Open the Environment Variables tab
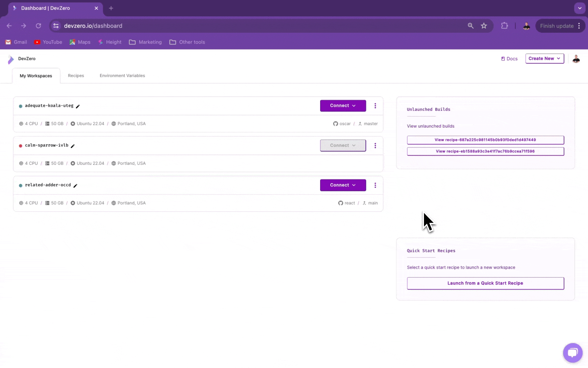This screenshot has height=368, width=588. (122, 76)
